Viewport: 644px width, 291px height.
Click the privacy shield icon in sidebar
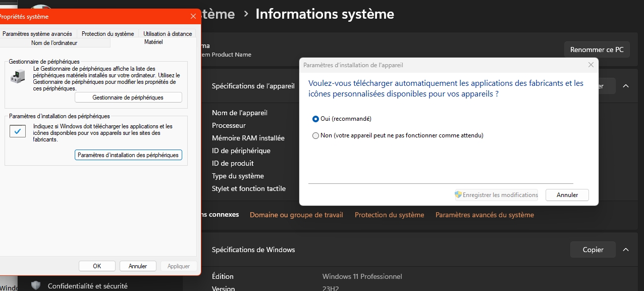[35, 285]
